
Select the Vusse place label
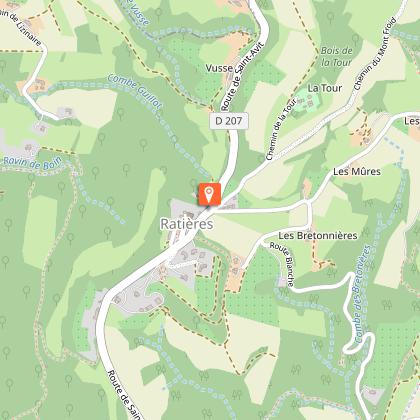(x=219, y=68)
